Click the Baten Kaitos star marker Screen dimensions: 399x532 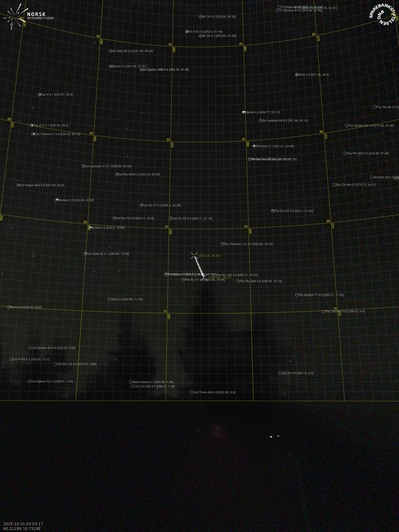point(131,382)
